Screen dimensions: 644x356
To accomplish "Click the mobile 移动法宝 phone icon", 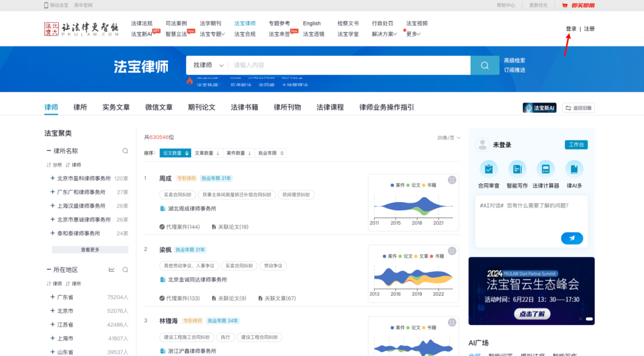I will pos(46,6).
